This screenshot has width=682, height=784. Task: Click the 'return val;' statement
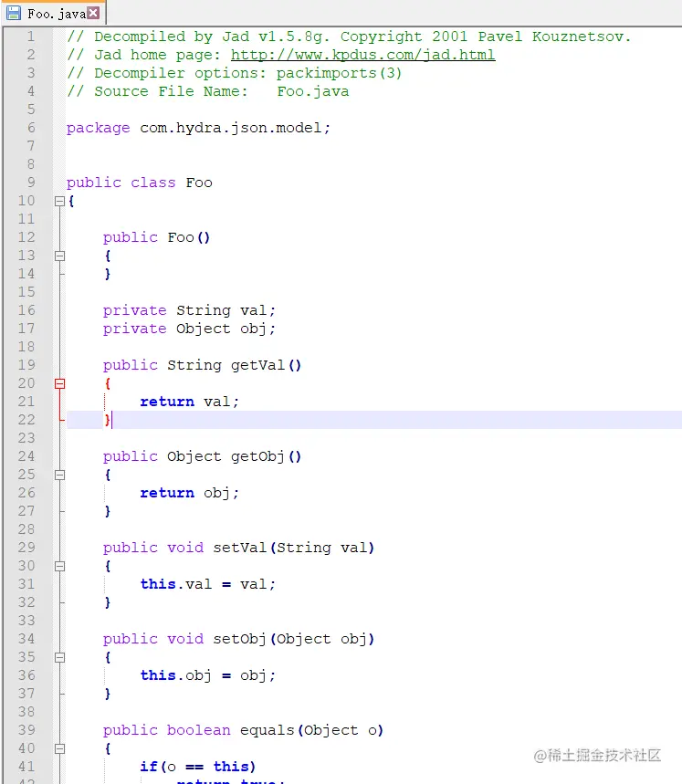pos(190,402)
